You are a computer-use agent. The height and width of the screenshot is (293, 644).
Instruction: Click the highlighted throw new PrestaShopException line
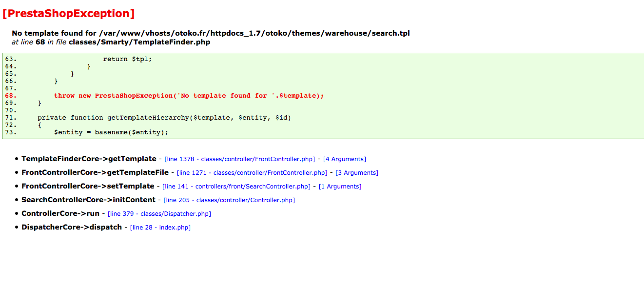pyautogui.click(x=189, y=96)
